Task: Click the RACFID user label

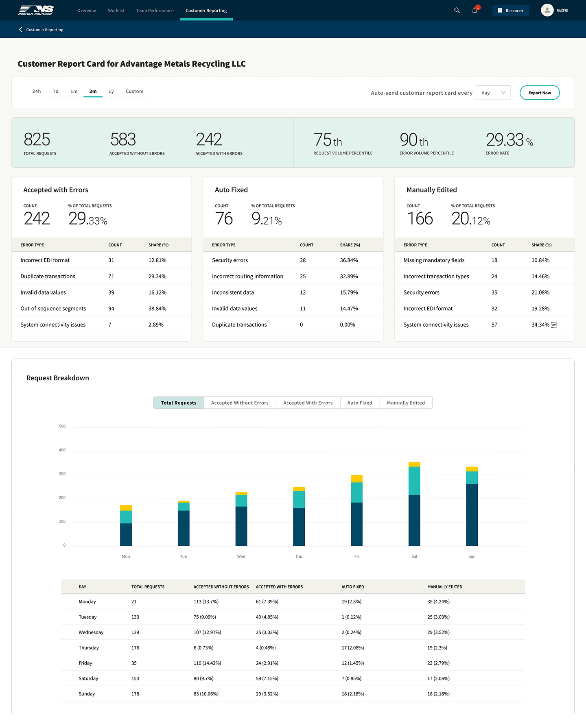Action: tap(562, 11)
